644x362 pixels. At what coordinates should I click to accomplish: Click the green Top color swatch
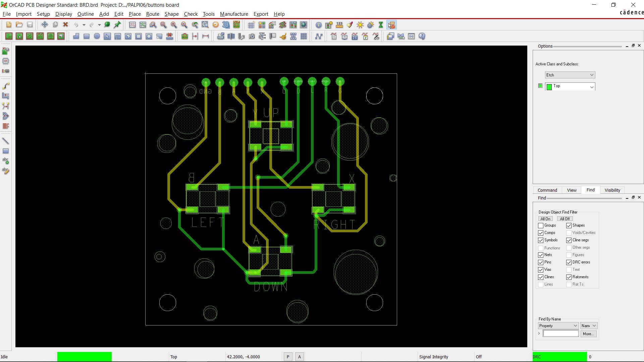540,86
